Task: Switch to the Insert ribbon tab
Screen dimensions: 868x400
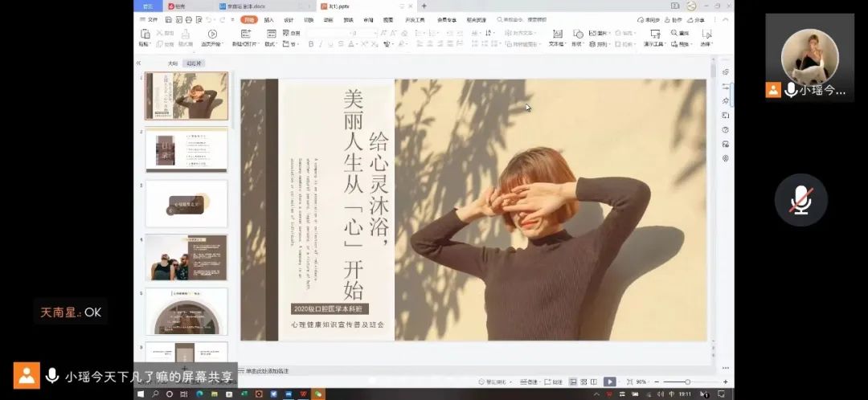Action: point(268,19)
